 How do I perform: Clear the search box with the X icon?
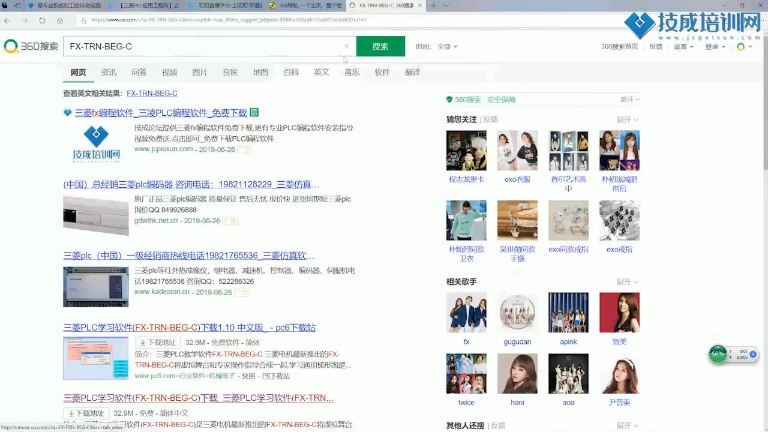click(346, 46)
